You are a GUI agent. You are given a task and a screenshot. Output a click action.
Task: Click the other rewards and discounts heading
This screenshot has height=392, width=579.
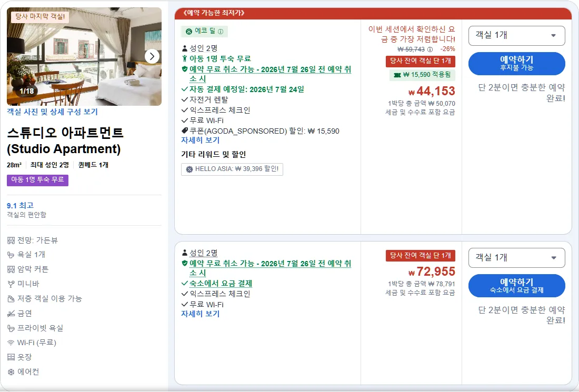pyautogui.click(x=213, y=154)
